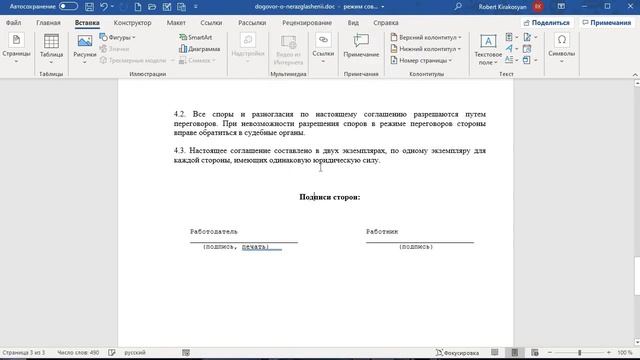Viewport: 640px width, 360px height.
Task: Click the Поделиться button
Action: pyautogui.click(x=547, y=23)
